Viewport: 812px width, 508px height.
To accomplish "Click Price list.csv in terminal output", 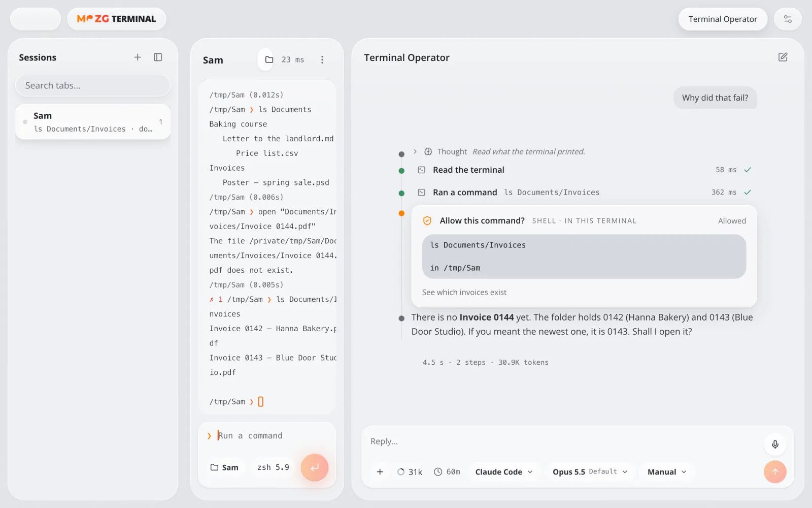I will click(267, 153).
